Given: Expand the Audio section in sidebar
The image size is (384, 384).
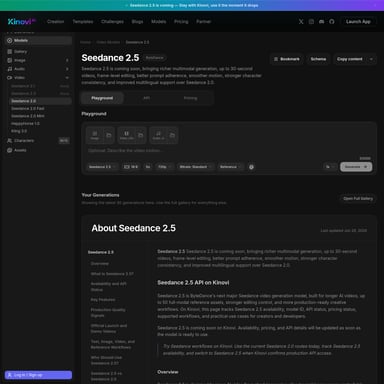Looking at the screenshot, I should click(x=67, y=69).
